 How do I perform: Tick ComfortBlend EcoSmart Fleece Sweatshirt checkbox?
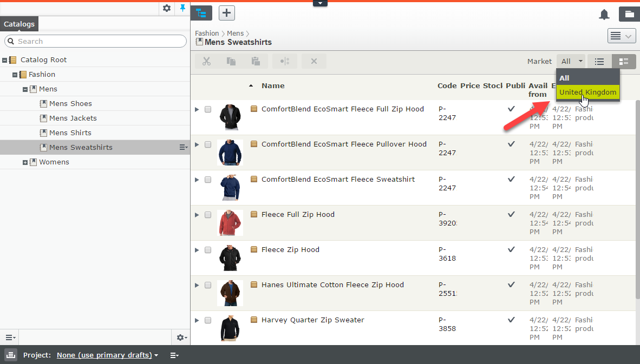(x=208, y=180)
